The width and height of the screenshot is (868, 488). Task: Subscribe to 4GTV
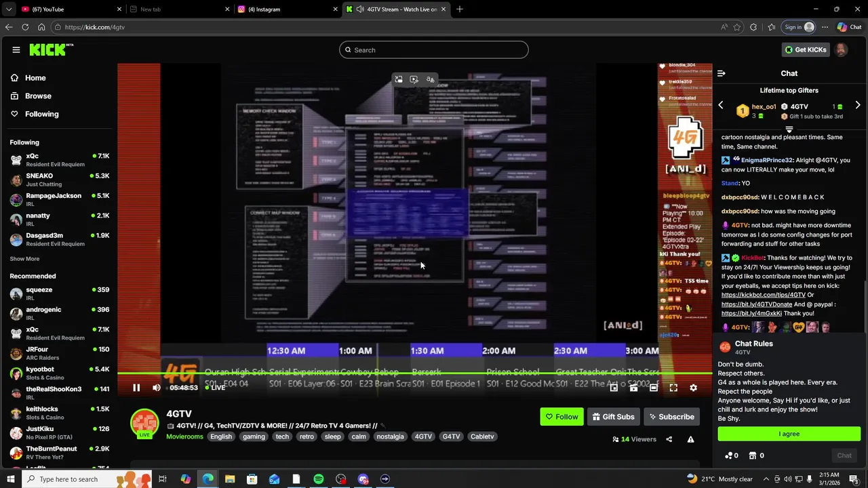(671, 417)
